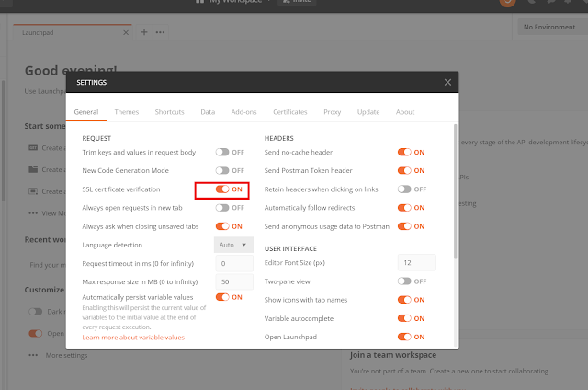This screenshot has height=390, width=588.
Task: Open the tab options ellipsis menu
Action: tap(160, 32)
